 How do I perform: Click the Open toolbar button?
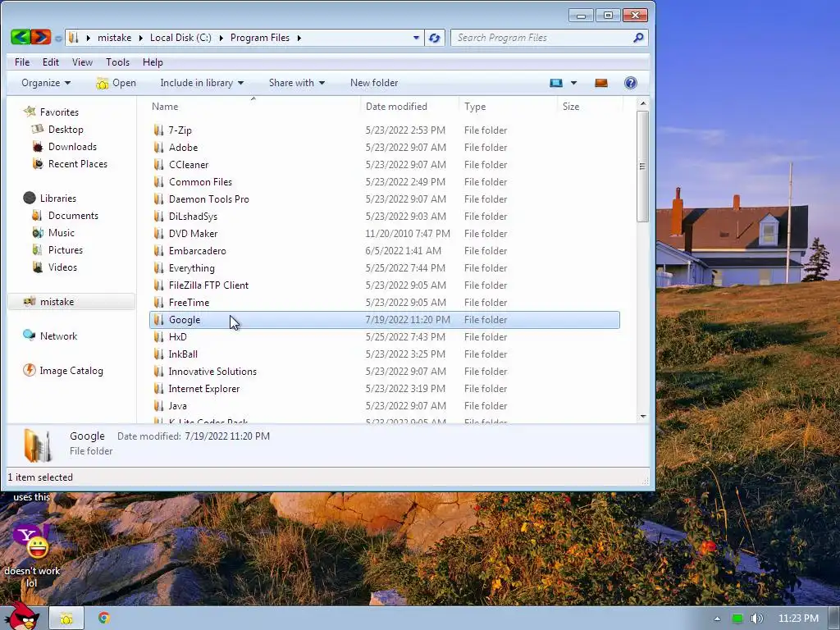[x=116, y=83]
